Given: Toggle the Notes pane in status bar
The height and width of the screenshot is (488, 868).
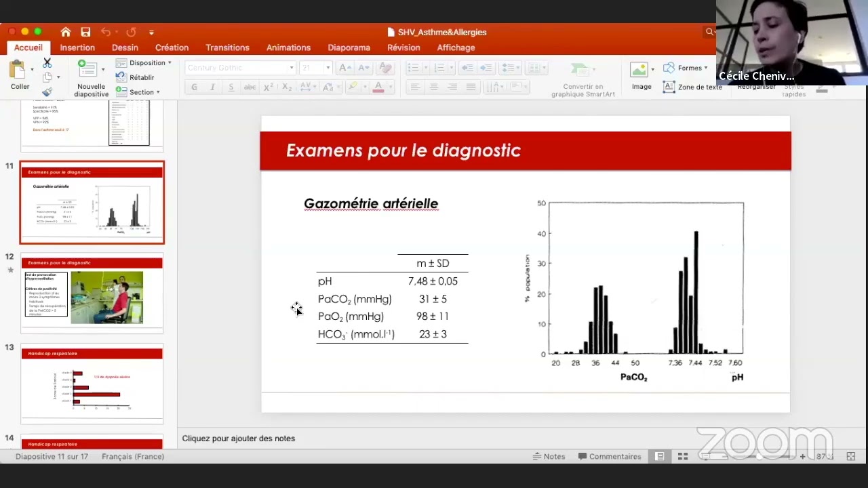Looking at the screenshot, I should pos(549,456).
